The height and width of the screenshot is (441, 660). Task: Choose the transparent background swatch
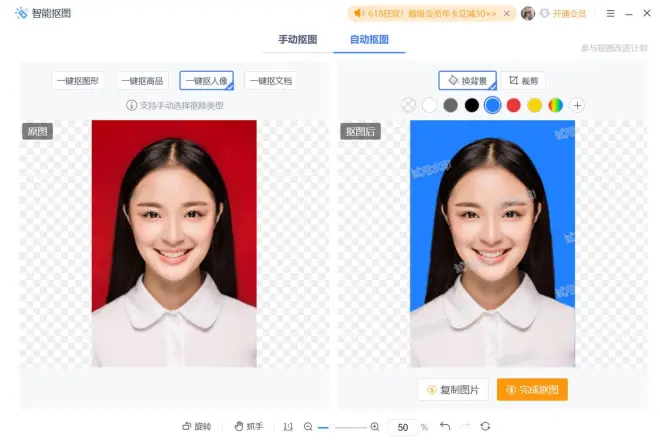pyautogui.click(x=408, y=105)
